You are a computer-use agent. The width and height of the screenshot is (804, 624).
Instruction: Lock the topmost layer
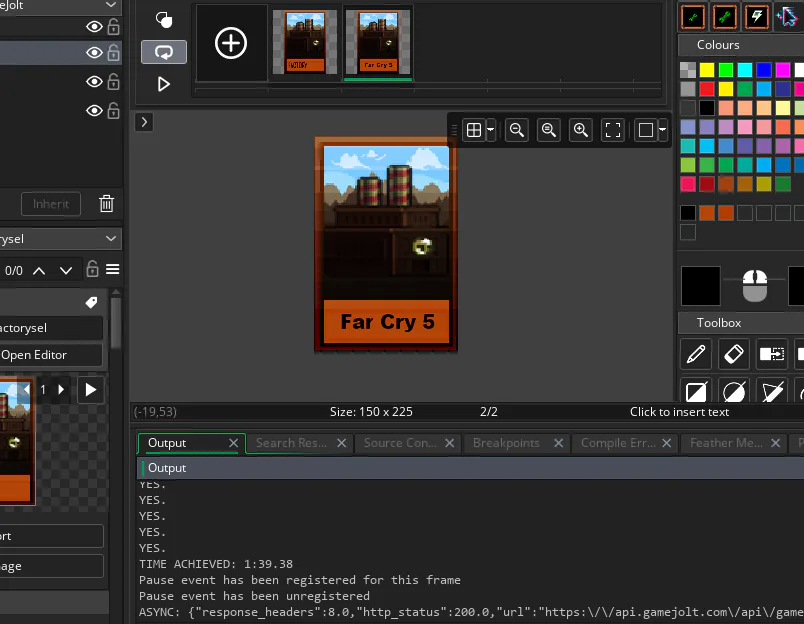(113, 26)
